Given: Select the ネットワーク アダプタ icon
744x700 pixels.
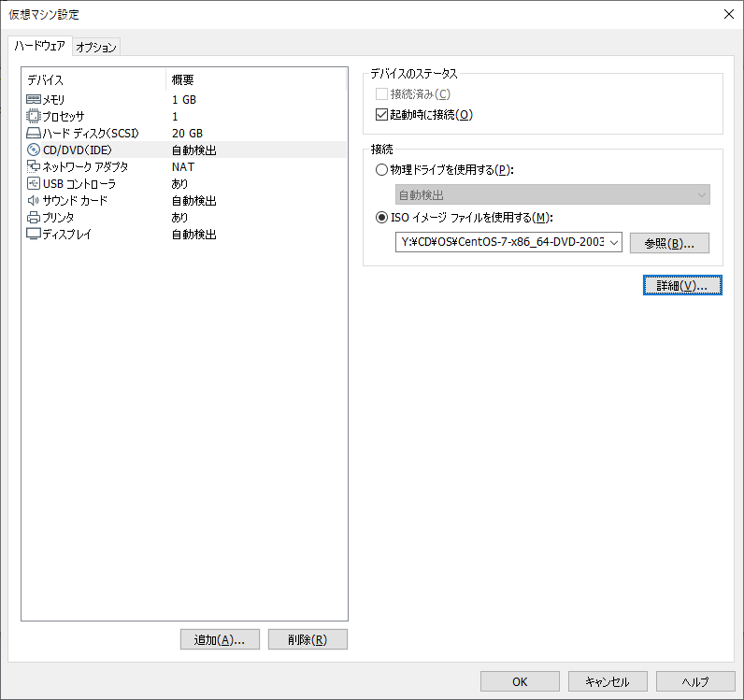Looking at the screenshot, I should 34,166.
